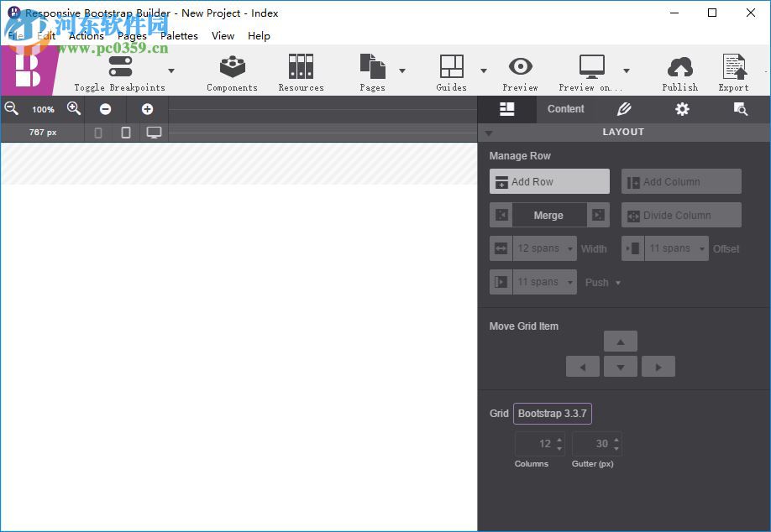Viewport: 771px width, 532px height.
Task: Switch to the Content tab
Action: point(565,109)
